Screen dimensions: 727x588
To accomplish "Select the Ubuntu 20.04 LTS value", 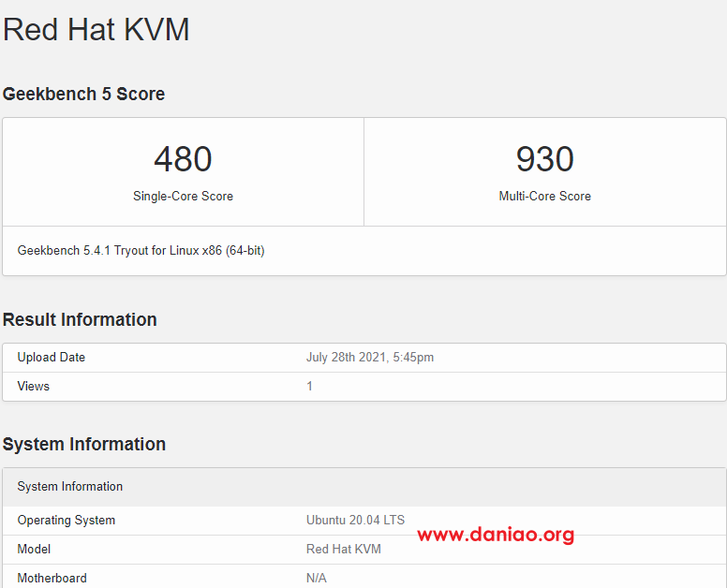I will click(x=356, y=520).
